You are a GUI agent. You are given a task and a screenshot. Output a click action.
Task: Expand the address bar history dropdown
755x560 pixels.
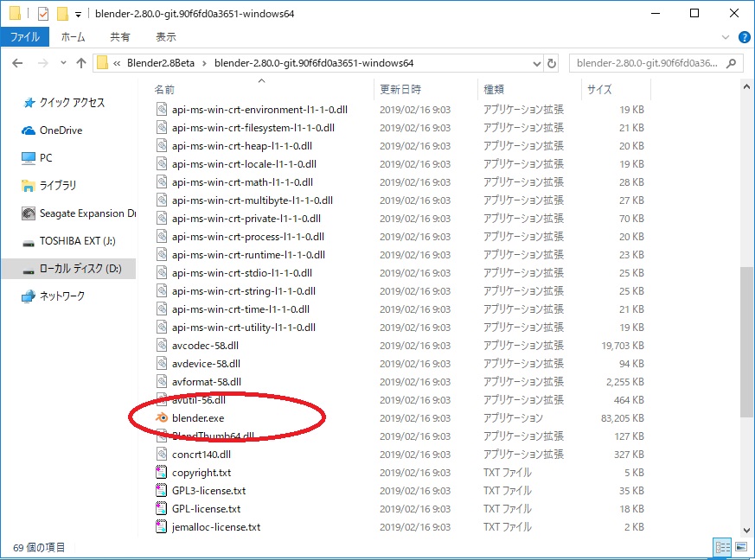pyautogui.click(x=537, y=63)
